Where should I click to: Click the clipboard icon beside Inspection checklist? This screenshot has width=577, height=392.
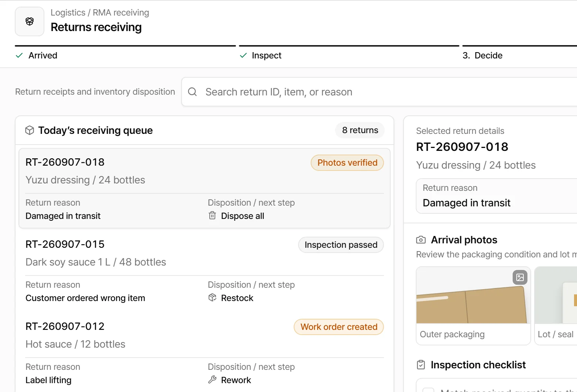[421, 365]
